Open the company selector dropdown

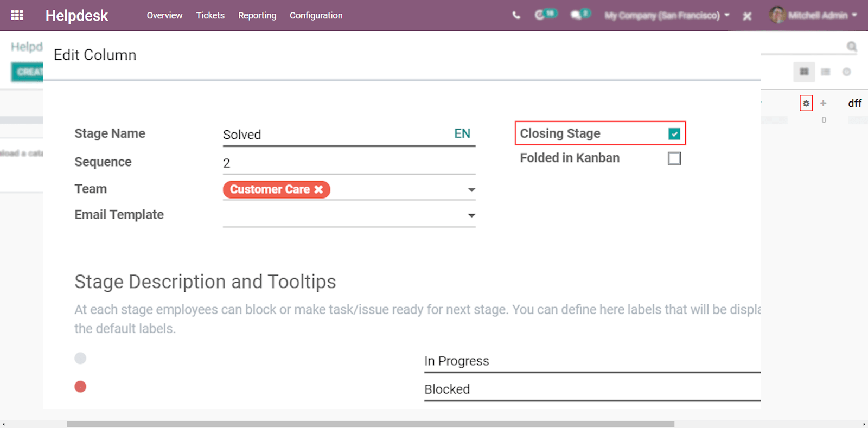(x=667, y=15)
